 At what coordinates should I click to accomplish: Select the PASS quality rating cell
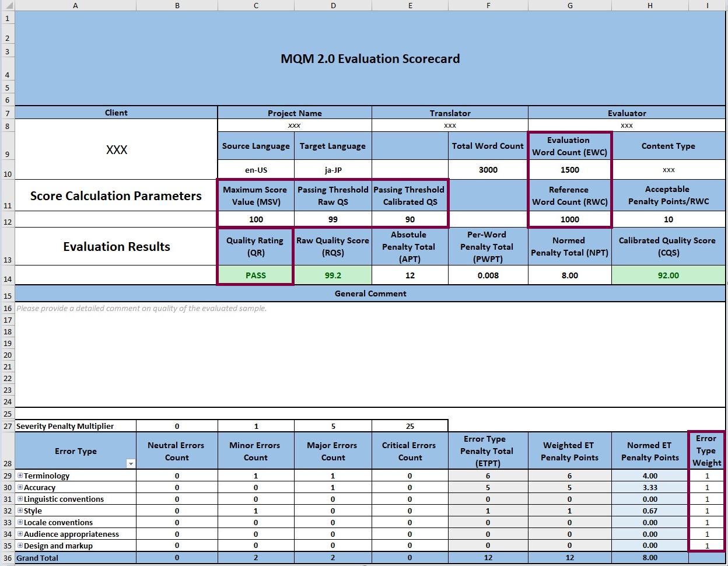point(256,275)
